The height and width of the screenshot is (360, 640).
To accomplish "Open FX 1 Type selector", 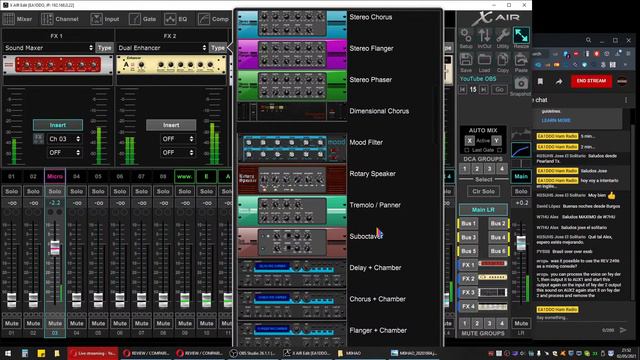I will coord(104,48).
